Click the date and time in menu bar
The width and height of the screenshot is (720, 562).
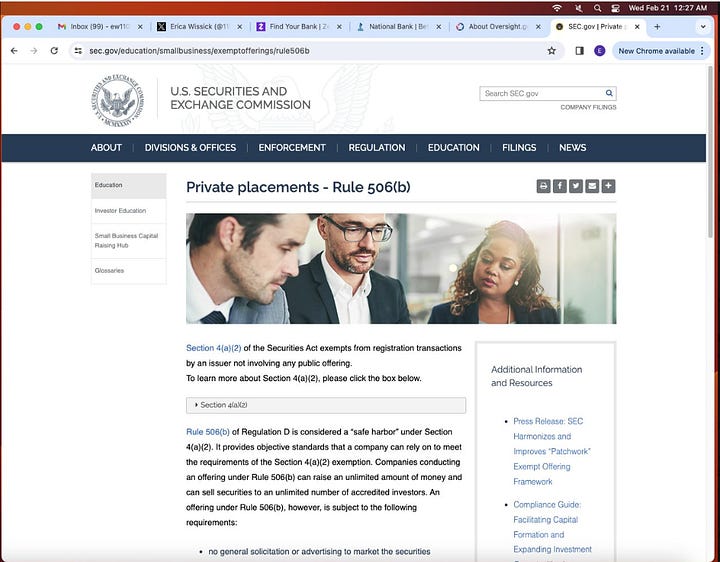point(668,8)
